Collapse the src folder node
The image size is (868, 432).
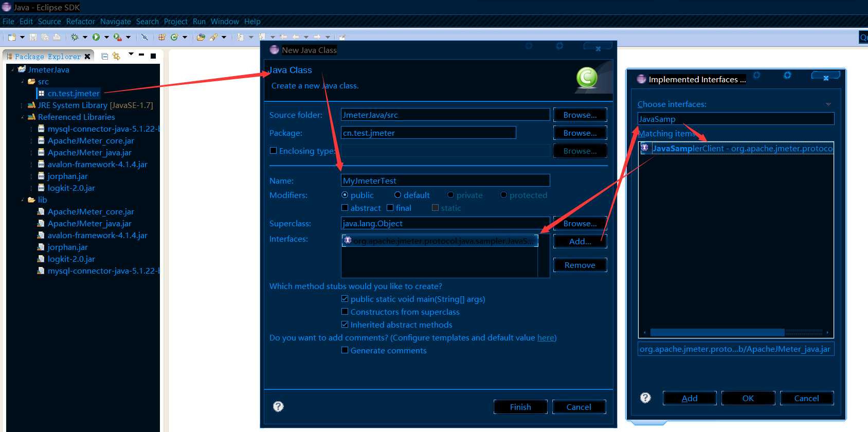pos(22,81)
